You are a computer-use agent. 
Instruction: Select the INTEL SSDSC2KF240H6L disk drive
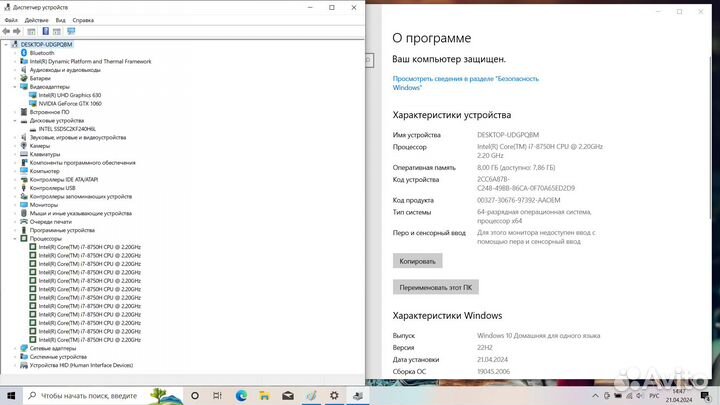point(67,129)
